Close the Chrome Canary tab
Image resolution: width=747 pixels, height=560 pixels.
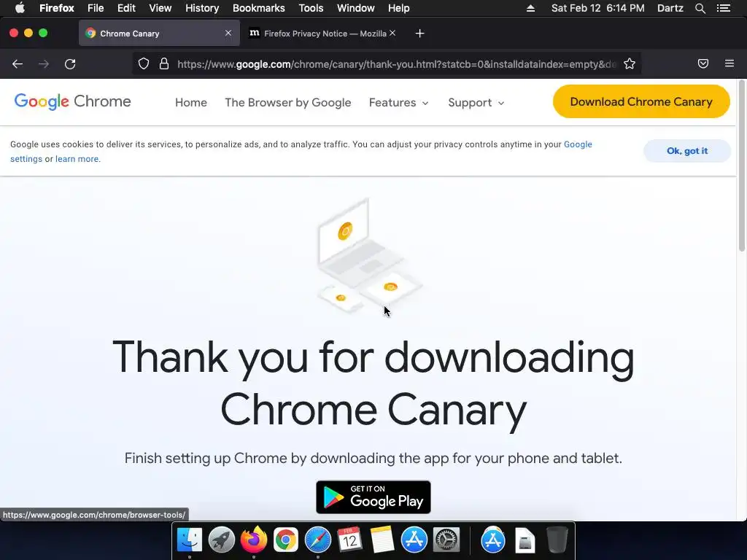(x=228, y=33)
